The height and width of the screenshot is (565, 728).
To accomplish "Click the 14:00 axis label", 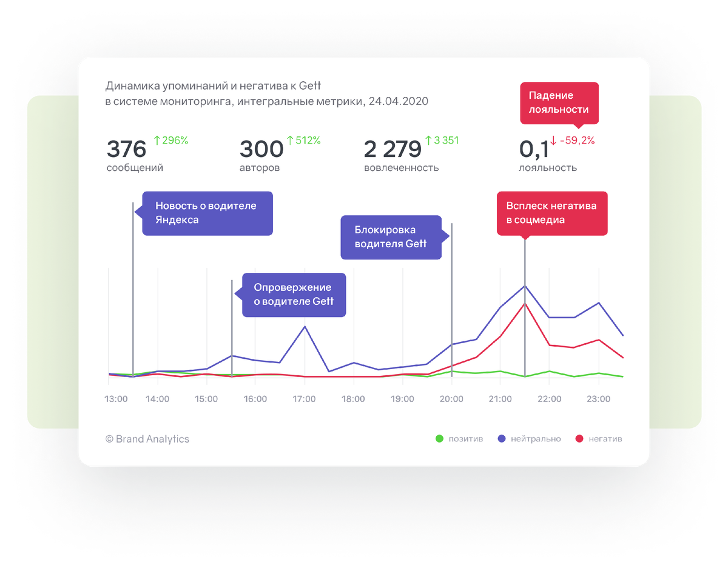I will (x=157, y=399).
